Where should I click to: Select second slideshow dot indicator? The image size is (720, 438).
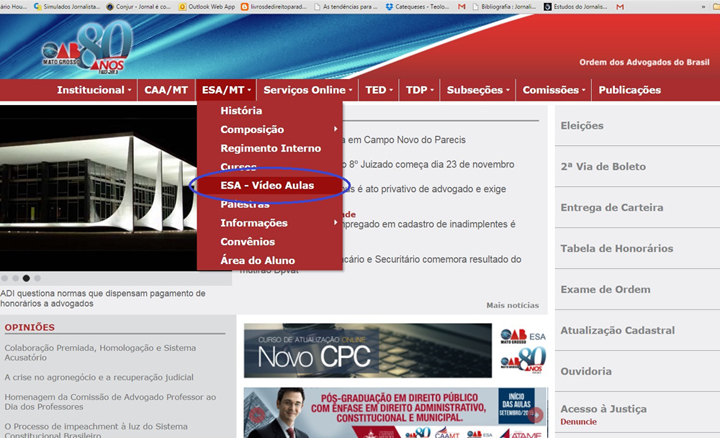click(16, 278)
